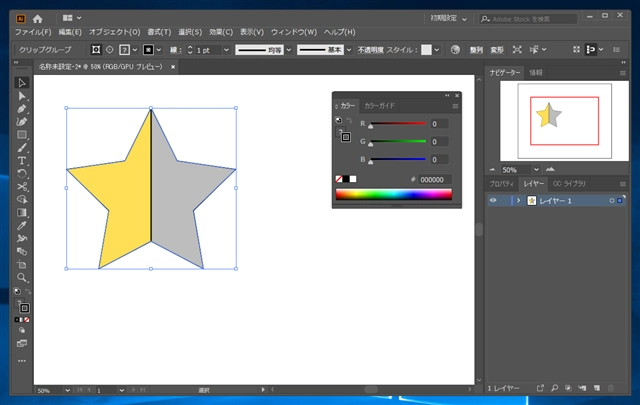Select the Pen tool
Image resolution: width=640 pixels, height=405 pixels.
coord(22,109)
